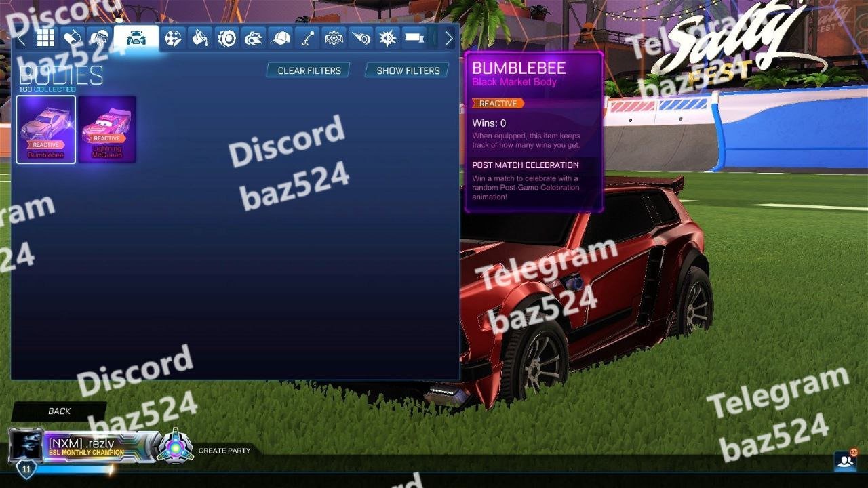Switch to the Wheels category icon
This screenshot has height=488, width=868.
pyautogui.click(x=226, y=39)
